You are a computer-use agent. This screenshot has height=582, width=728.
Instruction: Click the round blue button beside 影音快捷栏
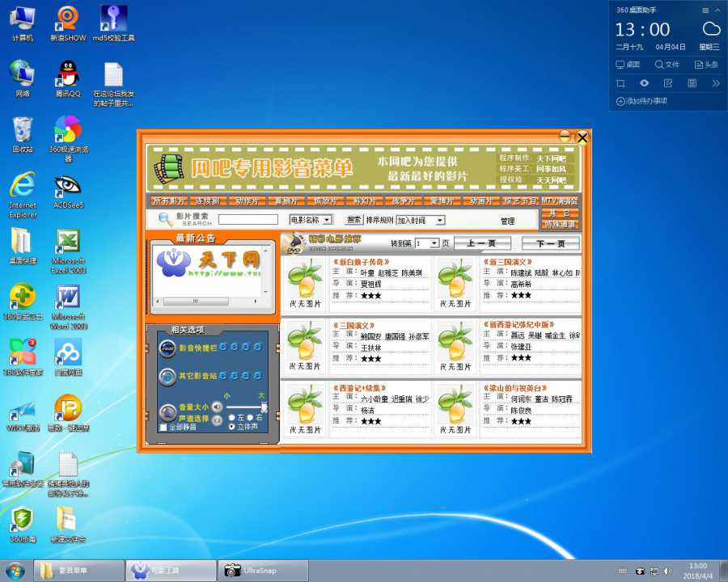[167, 348]
